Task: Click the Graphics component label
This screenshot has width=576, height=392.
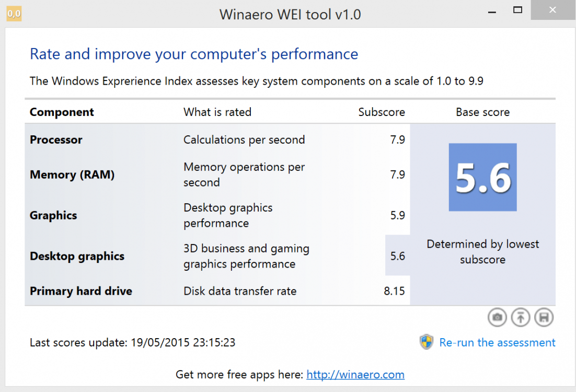Action: pyautogui.click(x=53, y=215)
